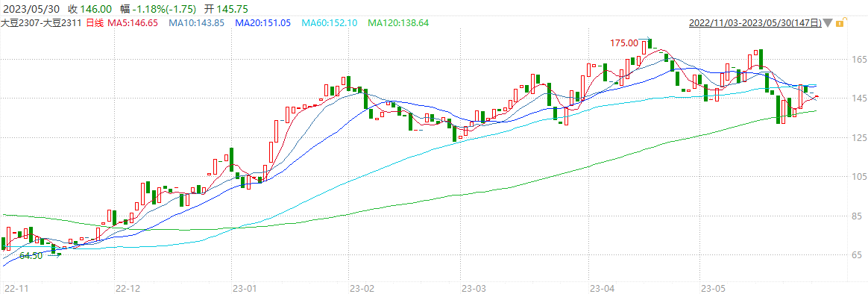Click the closing price 146.00 value
Viewport: 868px width, 294px height.
pos(95,8)
